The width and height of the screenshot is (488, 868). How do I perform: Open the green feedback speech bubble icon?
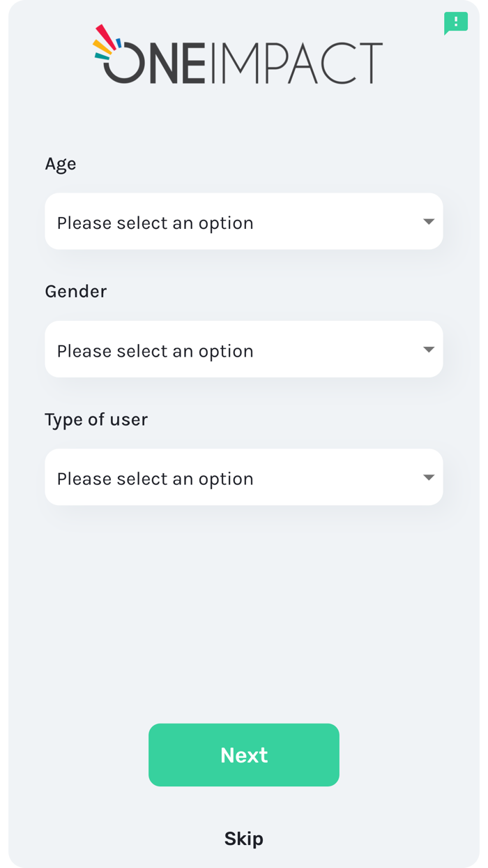[x=455, y=23]
